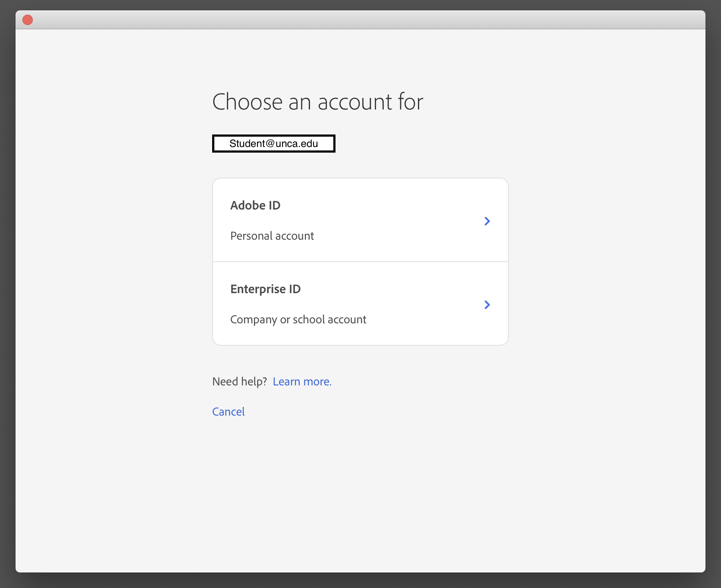Screen dimensions: 721x588
Task: Click the "Need help?" text
Action: (239, 382)
